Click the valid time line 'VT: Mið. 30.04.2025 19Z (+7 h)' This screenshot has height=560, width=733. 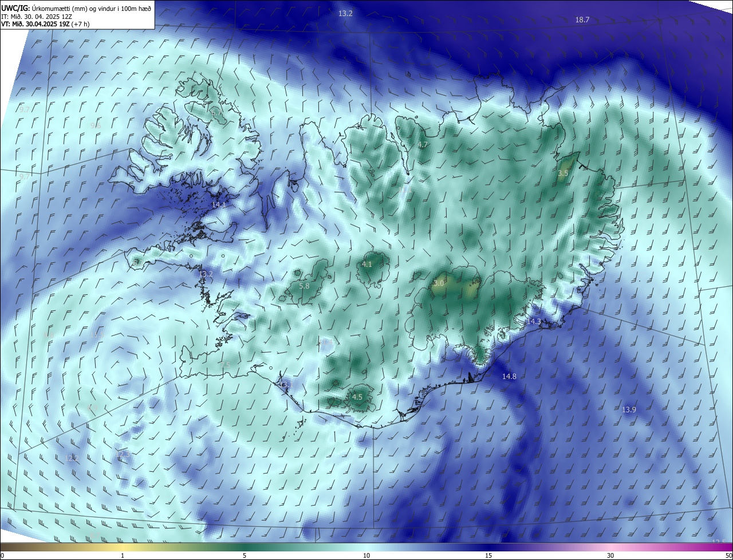(x=45, y=24)
